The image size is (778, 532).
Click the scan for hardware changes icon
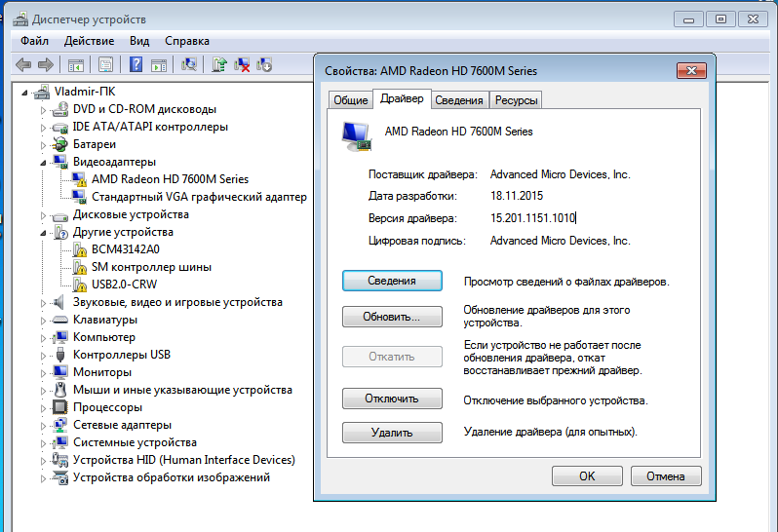(189, 65)
